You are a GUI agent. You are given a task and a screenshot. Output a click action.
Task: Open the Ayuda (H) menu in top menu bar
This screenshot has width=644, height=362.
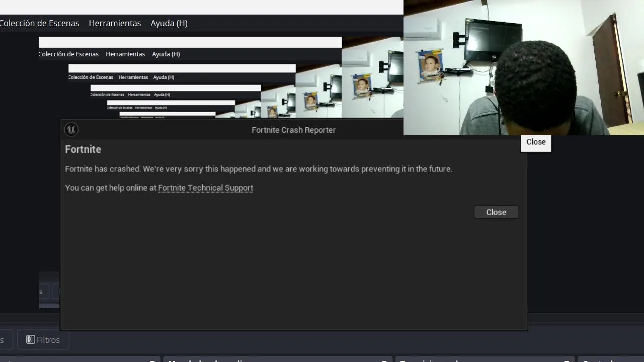169,23
